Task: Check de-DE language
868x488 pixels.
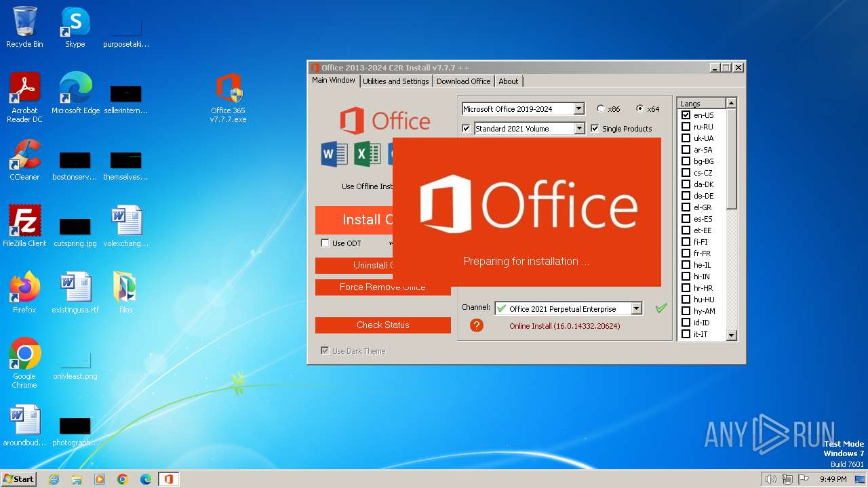Action: coord(686,196)
